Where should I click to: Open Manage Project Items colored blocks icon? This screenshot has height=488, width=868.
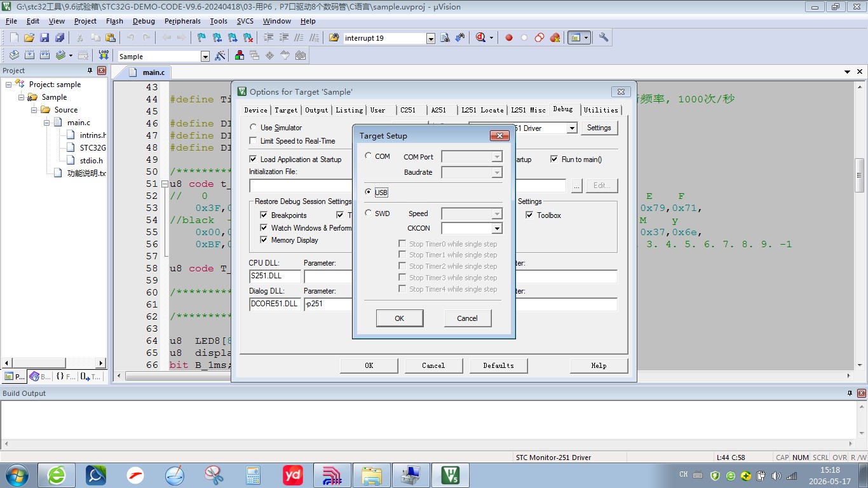coord(240,56)
